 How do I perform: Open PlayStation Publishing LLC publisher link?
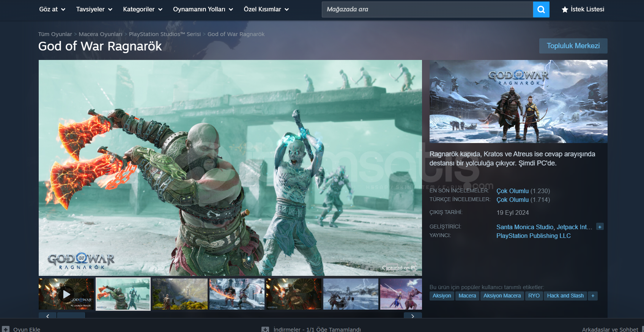click(x=534, y=236)
